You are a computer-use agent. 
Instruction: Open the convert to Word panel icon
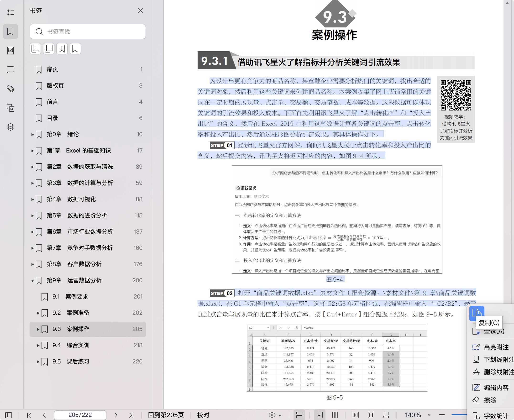pyautogui.click(x=10, y=108)
